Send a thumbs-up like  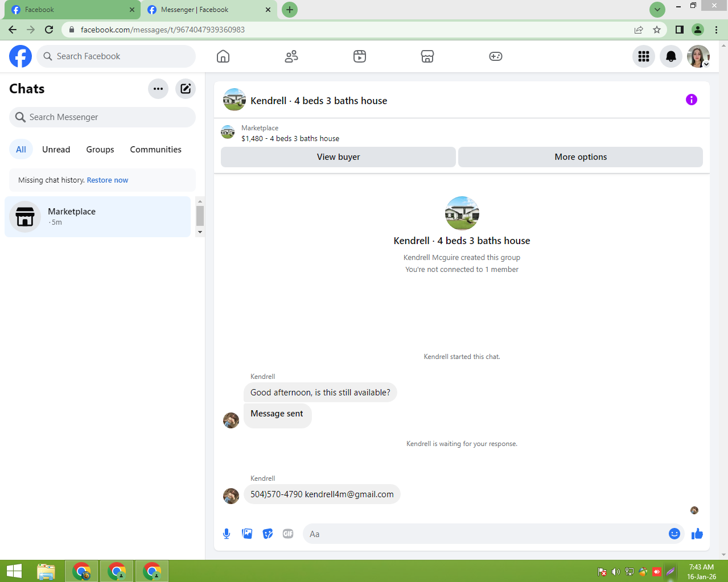697,534
